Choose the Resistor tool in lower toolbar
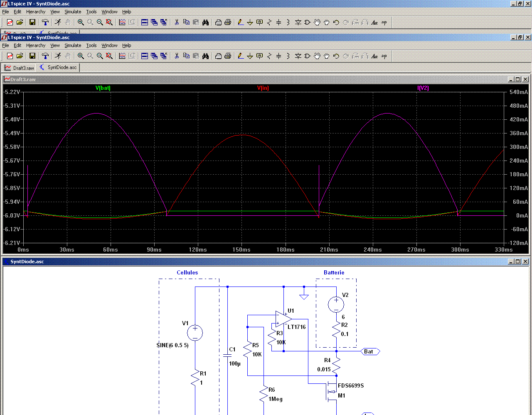The height and width of the screenshot is (415, 532). pyautogui.click(x=269, y=56)
